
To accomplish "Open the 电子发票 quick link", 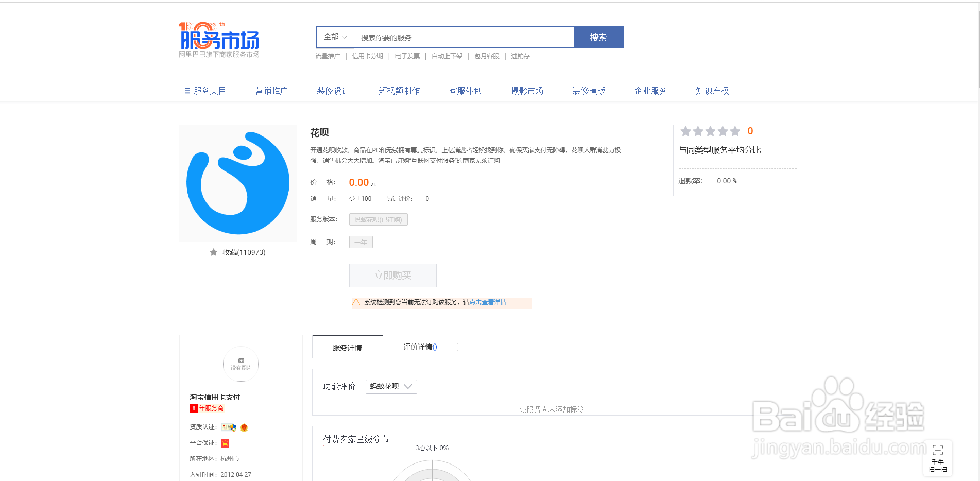I will point(407,56).
